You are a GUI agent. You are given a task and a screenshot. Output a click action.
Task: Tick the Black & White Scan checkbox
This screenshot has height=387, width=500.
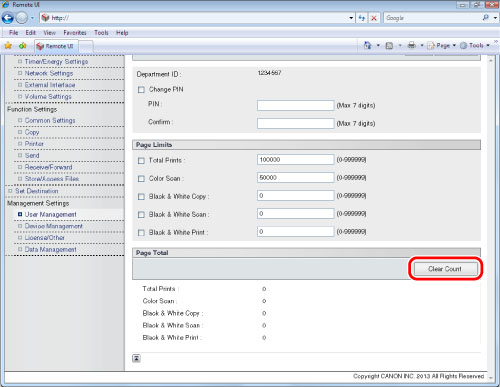[141, 215]
